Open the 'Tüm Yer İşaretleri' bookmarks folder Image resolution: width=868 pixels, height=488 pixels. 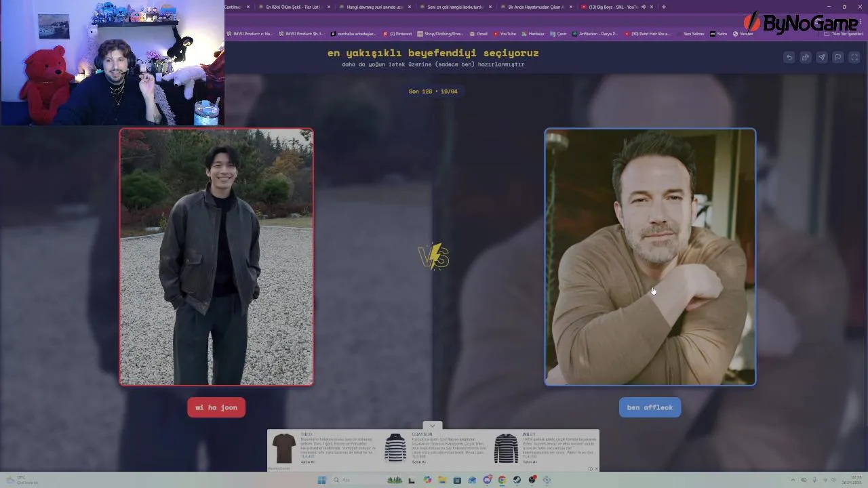(x=842, y=34)
